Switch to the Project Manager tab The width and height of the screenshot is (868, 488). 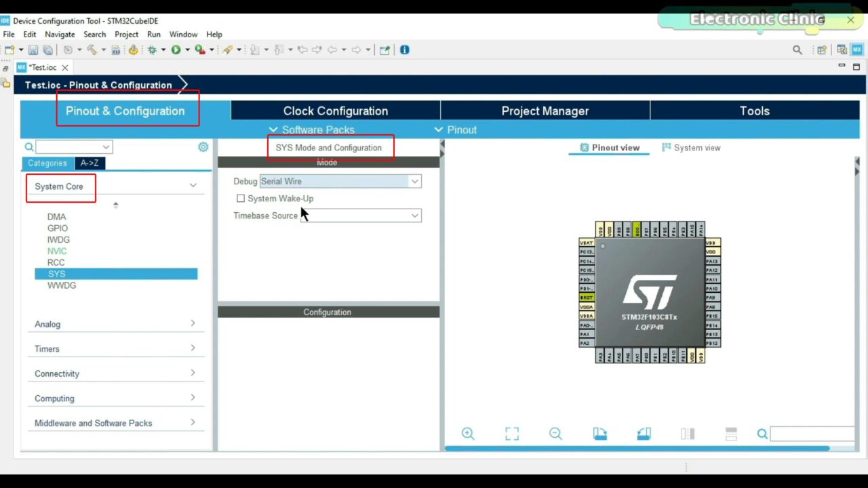pos(545,110)
